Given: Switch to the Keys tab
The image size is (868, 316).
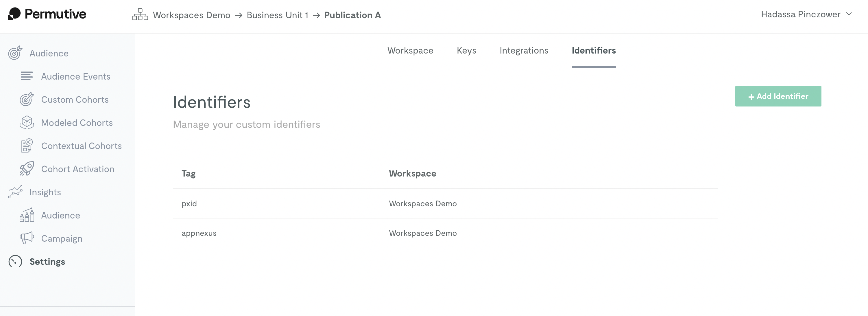Looking at the screenshot, I should pyautogui.click(x=466, y=50).
